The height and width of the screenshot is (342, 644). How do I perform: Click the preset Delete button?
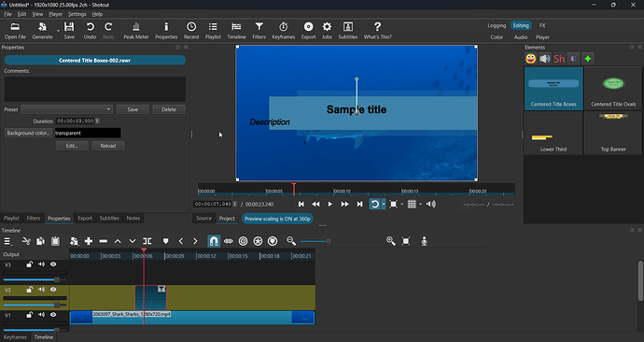169,109
